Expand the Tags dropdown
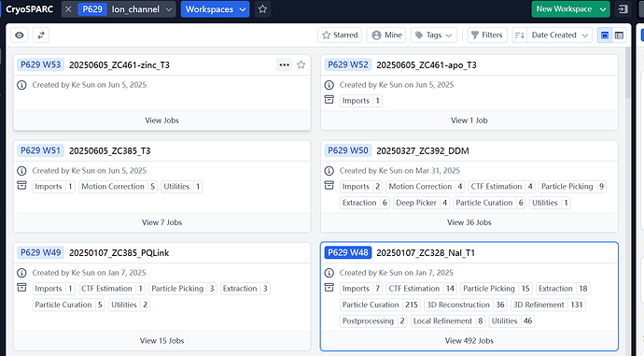This screenshot has height=356, width=644. (433, 36)
